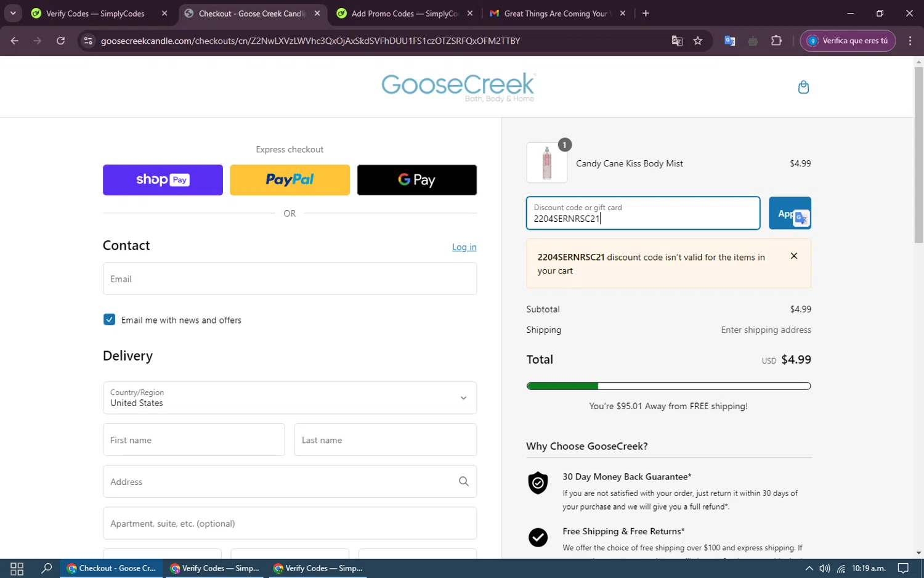Switch to Add Promo Codes tab

(405, 13)
